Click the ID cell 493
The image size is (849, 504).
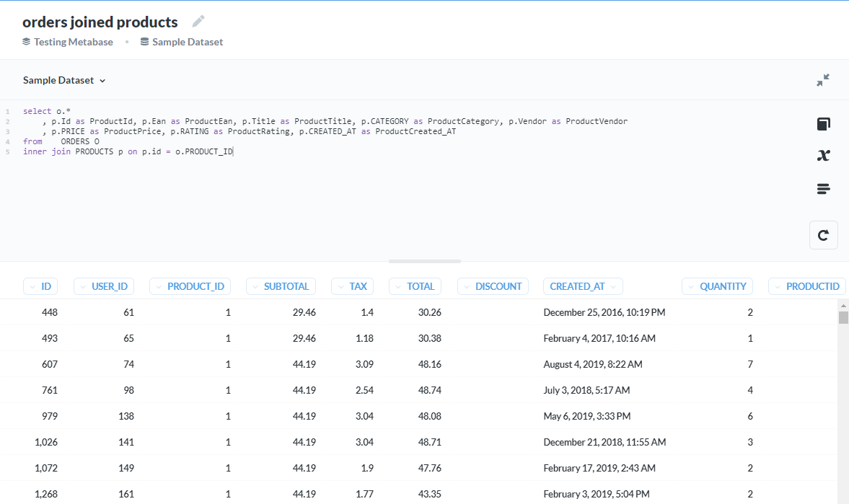point(49,338)
